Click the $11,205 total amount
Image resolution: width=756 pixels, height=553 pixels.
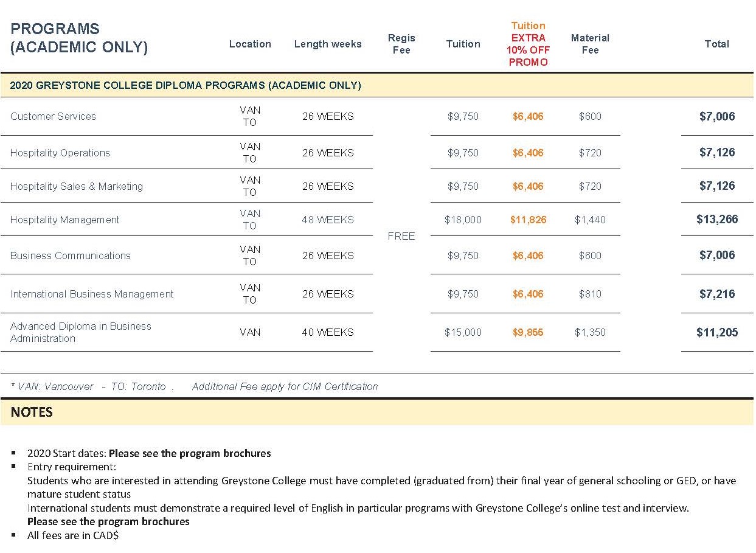[717, 332]
